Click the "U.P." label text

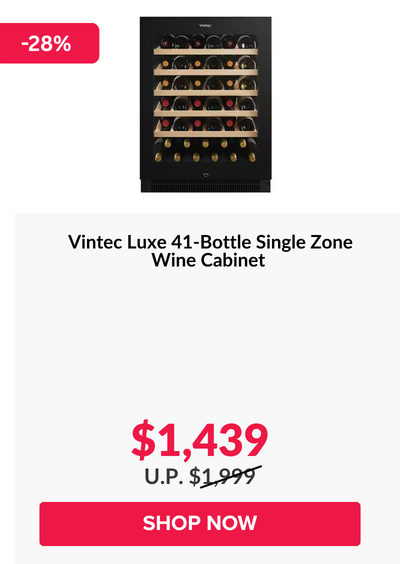[164, 476]
